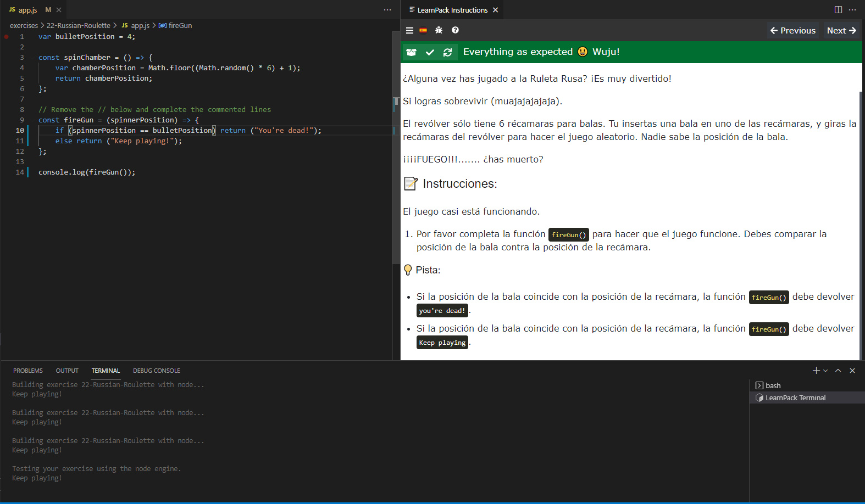Viewport: 865px width, 504px height.
Task: Maximize the panel with the chevron up
Action: [838, 371]
